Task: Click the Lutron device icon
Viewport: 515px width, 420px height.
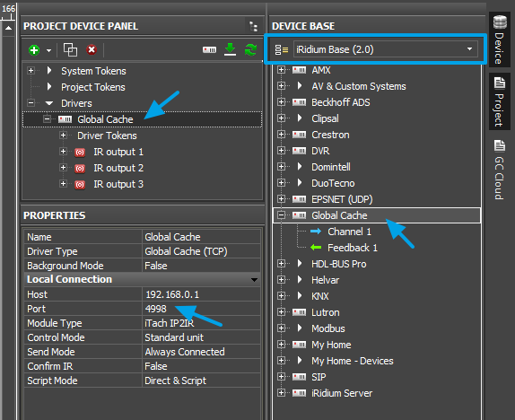Action: [299, 312]
